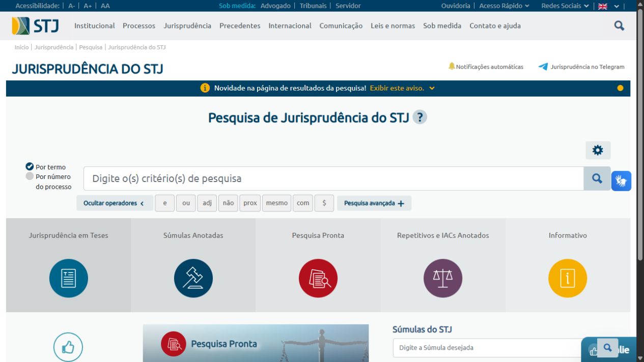The height and width of the screenshot is (362, 644).
Task: Open language selector dropdown arrow
Action: point(617,6)
